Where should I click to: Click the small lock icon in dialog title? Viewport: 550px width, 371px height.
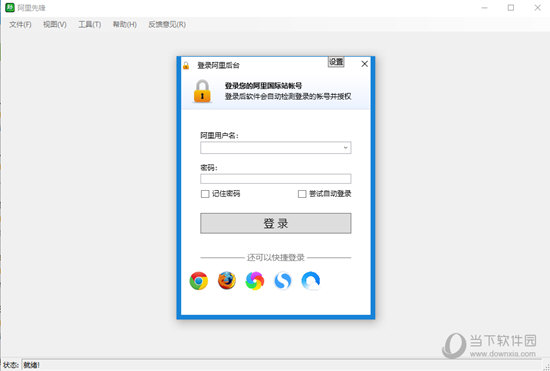click(x=186, y=66)
